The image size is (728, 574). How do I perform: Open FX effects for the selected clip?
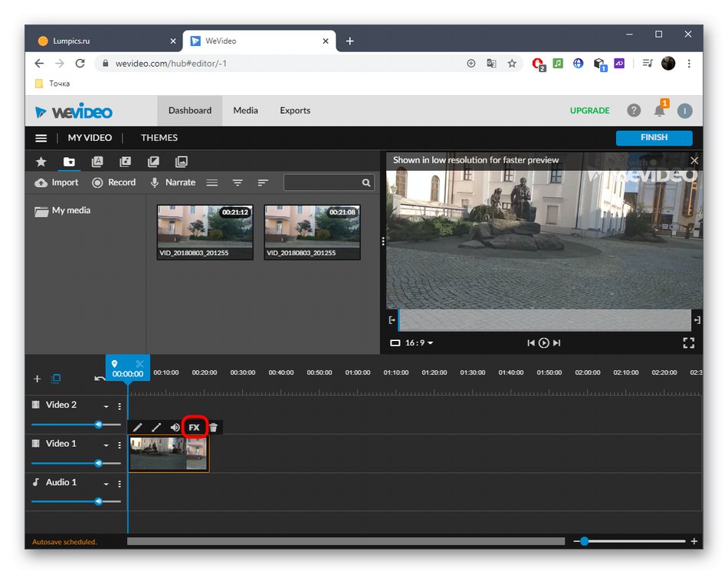tap(194, 428)
